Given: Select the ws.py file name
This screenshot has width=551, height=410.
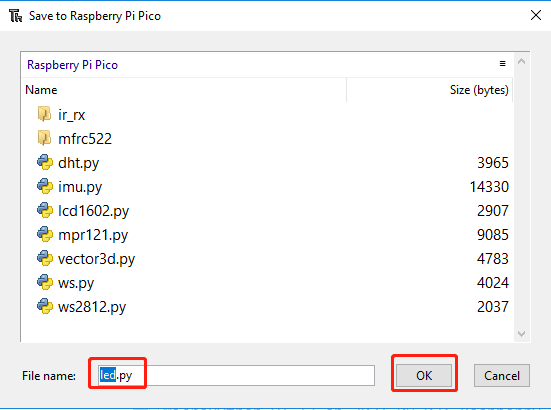Looking at the screenshot, I should pos(76,283).
